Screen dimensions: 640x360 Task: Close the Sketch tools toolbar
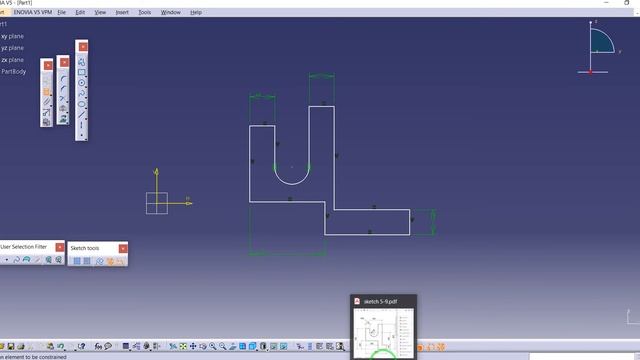[x=123, y=248]
